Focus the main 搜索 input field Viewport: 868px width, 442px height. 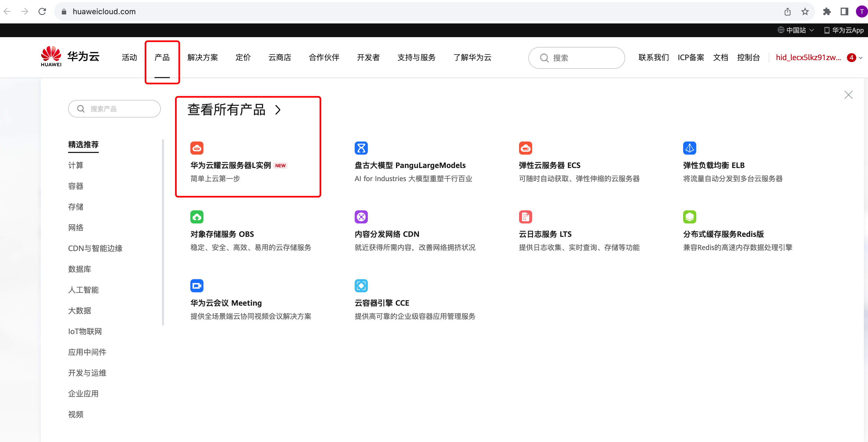pos(576,58)
